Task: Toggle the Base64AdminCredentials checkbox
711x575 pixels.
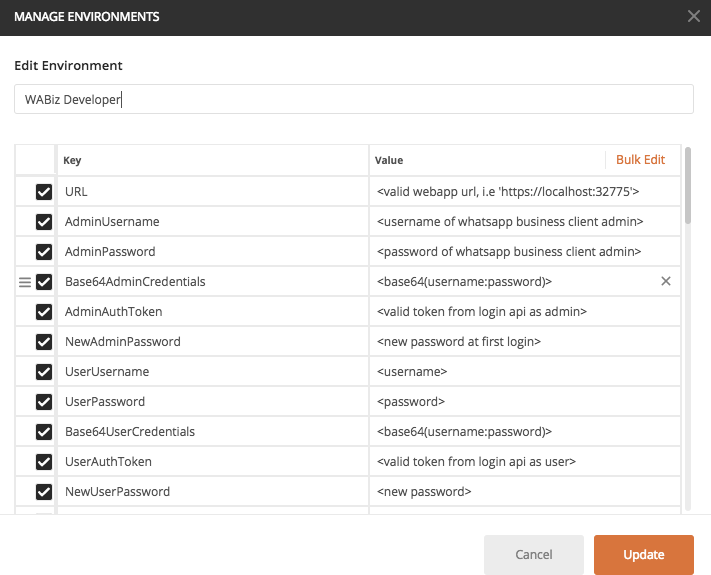Action: pos(44,282)
